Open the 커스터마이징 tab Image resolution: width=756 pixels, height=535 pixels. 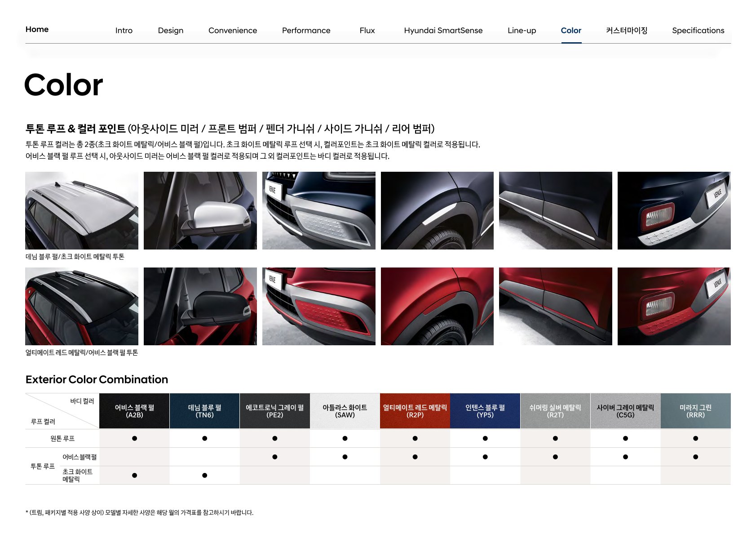point(627,31)
